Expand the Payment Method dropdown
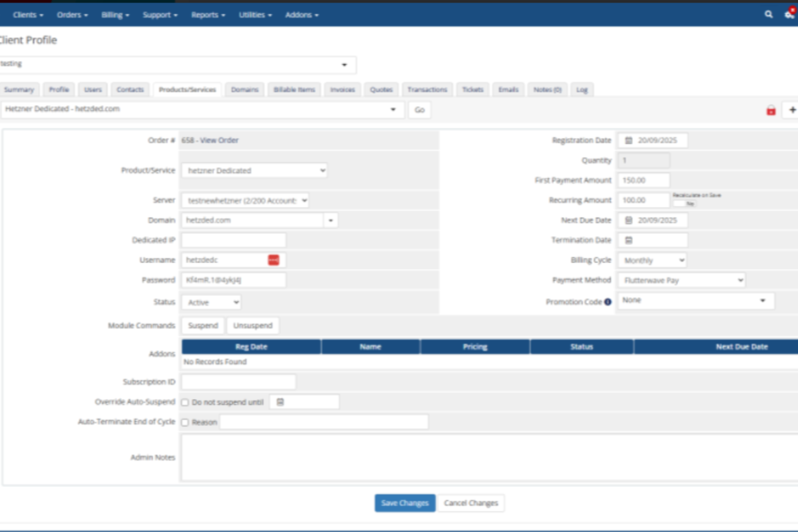798x532 pixels. click(x=682, y=280)
